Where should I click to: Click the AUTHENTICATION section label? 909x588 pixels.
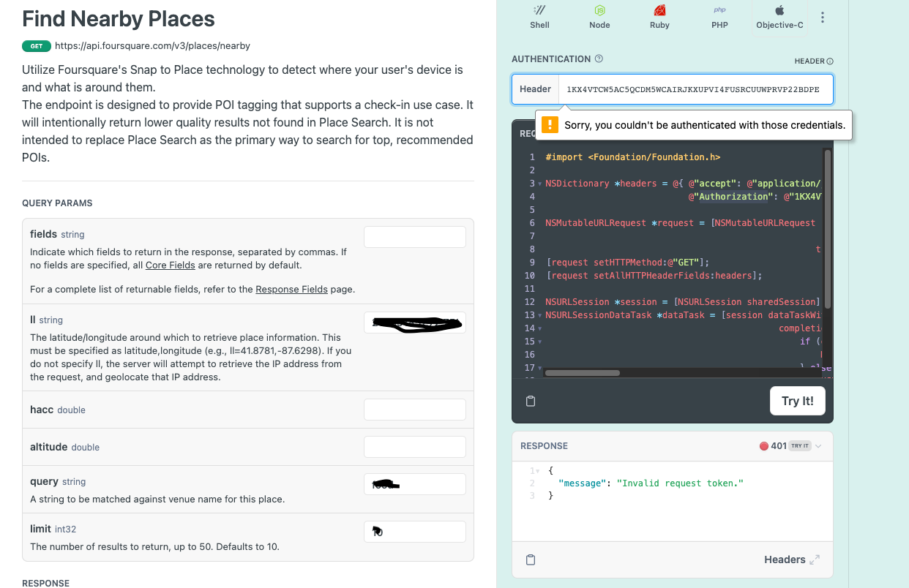pos(551,59)
